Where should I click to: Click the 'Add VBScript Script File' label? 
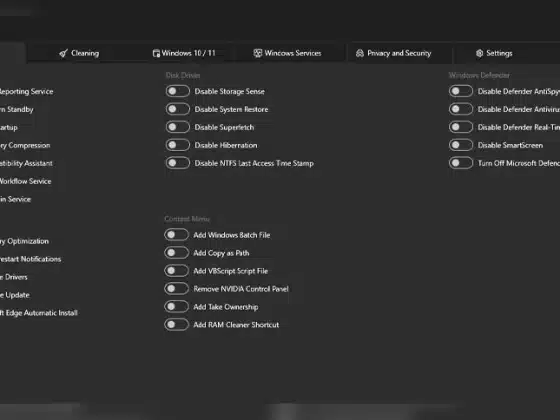coord(231,271)
